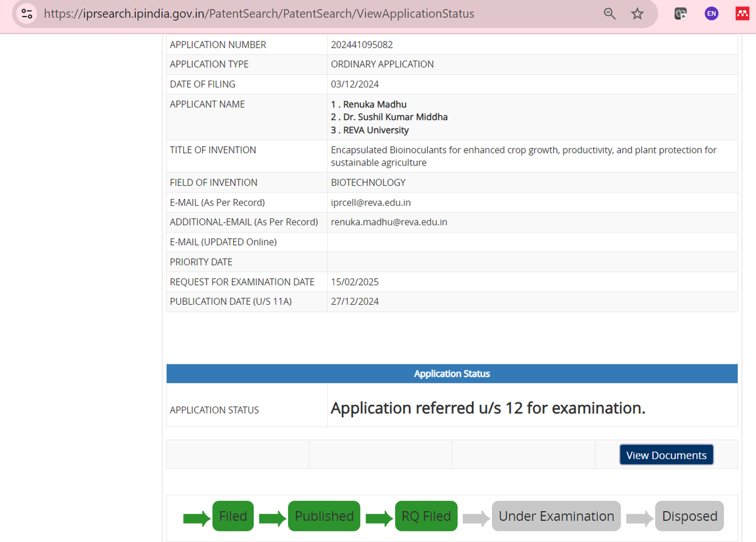Select the RQ Filed status step

pos(426,516)
